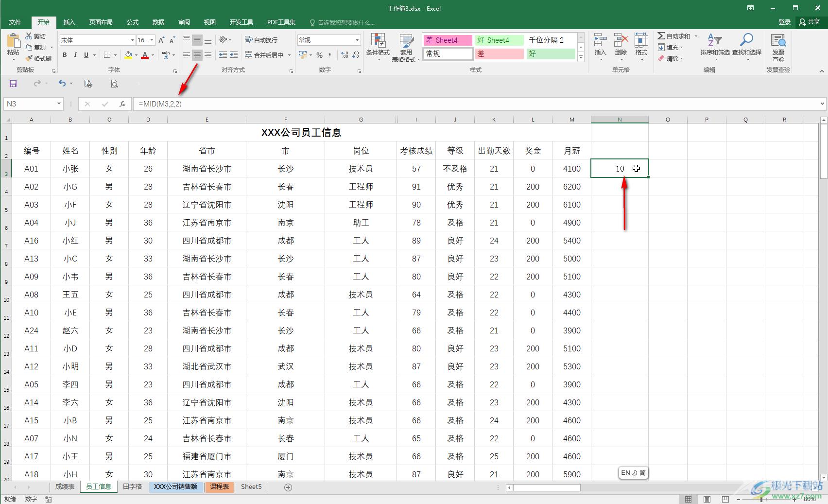The height and width of the screenshot is (504, 828).
Task: Click the Save icon in quick access toolbar
Action: point(13,84)
